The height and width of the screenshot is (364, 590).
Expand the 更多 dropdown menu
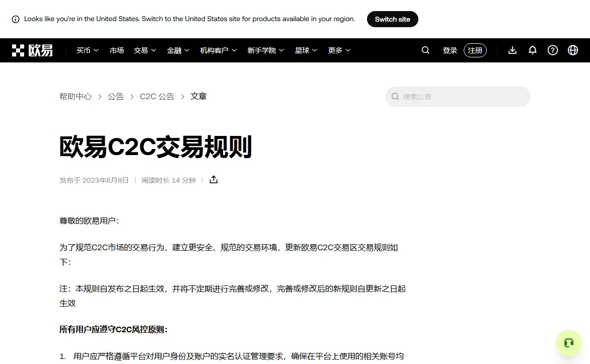point(339,50)
